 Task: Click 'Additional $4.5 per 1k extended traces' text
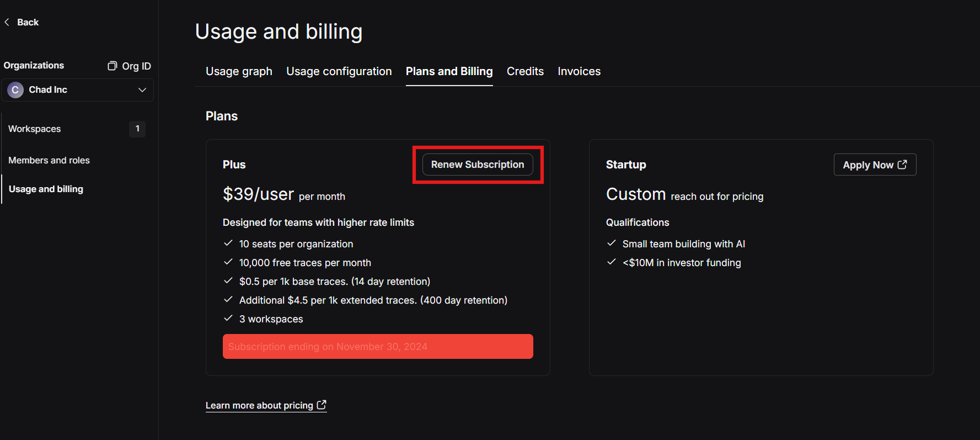[x=373, y=300]
